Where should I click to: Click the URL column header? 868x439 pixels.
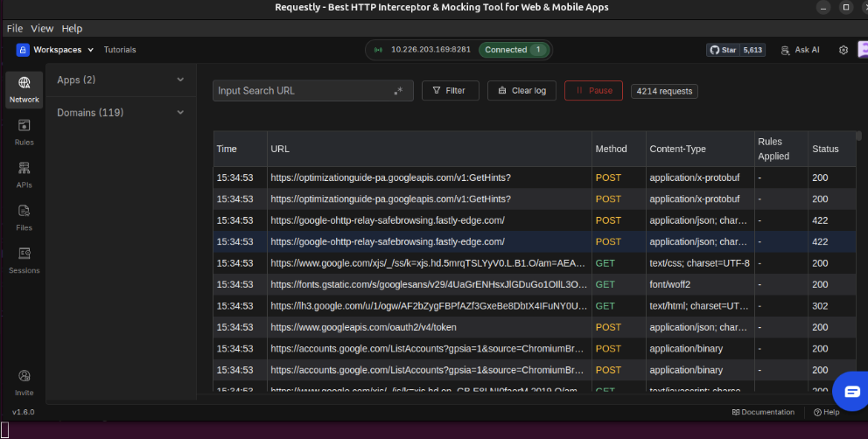click(430, 149)
